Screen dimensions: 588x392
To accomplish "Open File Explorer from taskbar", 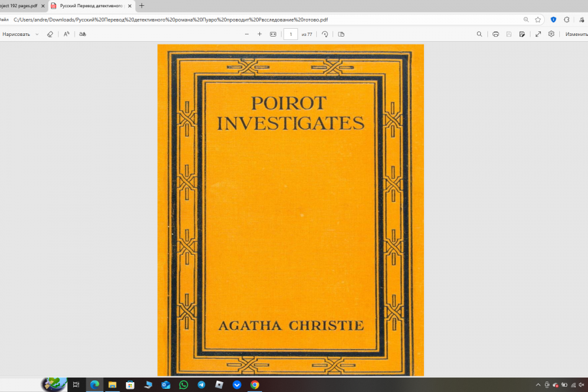I will tap(112, 385).
